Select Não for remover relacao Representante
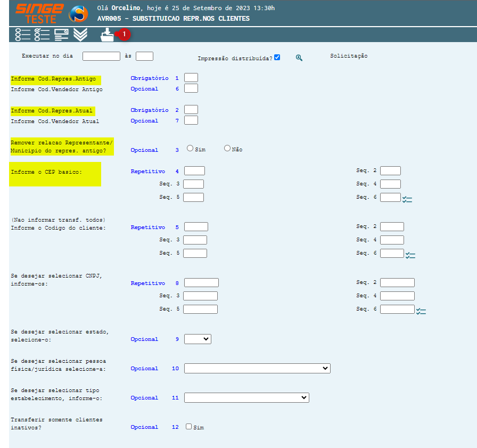 (227, 149)
